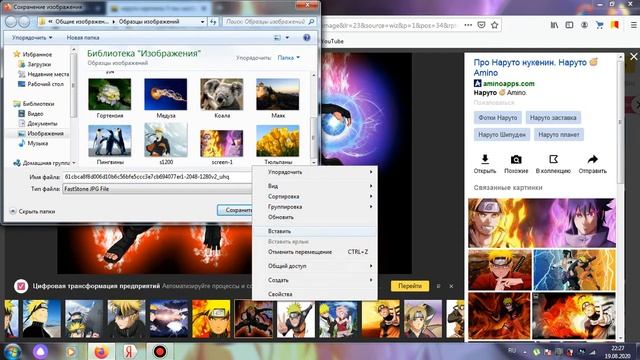Choose Свойства from context menu
Screen dimensions: 640x360
280,294
